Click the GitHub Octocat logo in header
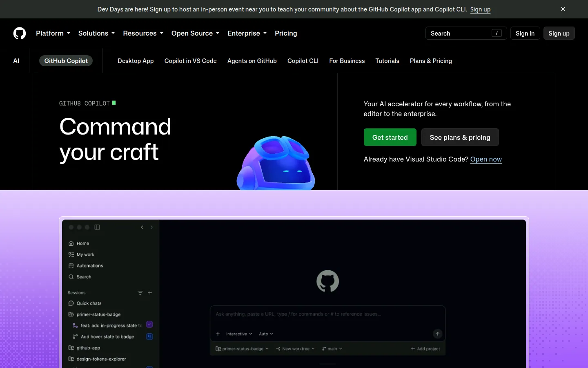The height and width of the screenshot is (368, 588). (20, 33)
